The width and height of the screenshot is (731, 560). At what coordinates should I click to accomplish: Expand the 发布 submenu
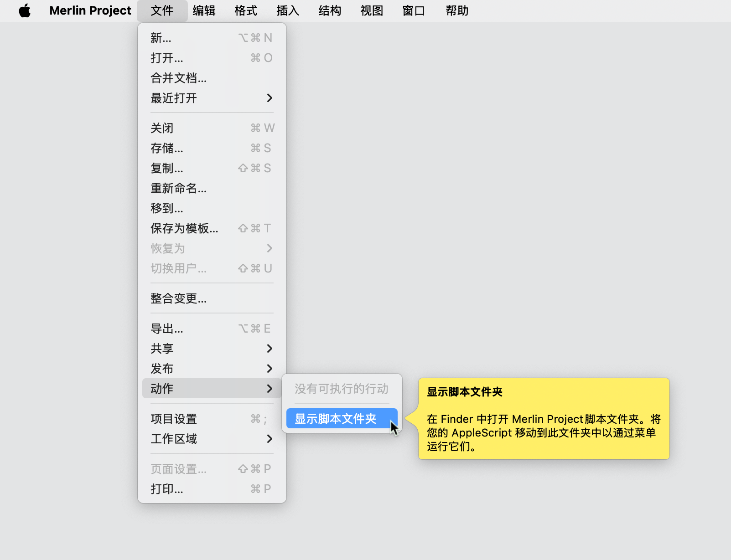click(212, 369)
